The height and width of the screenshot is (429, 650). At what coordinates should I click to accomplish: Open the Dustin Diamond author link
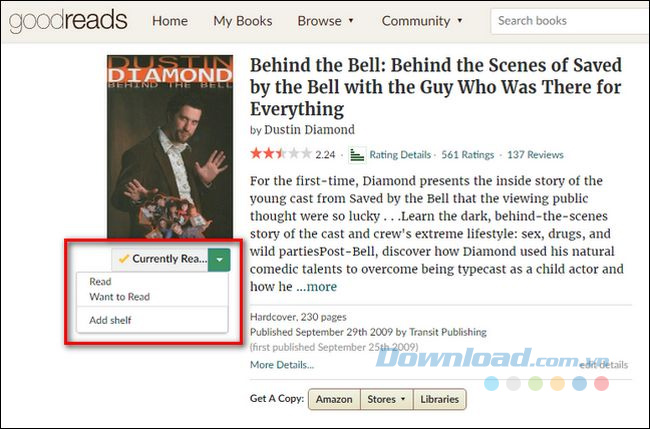310,130
